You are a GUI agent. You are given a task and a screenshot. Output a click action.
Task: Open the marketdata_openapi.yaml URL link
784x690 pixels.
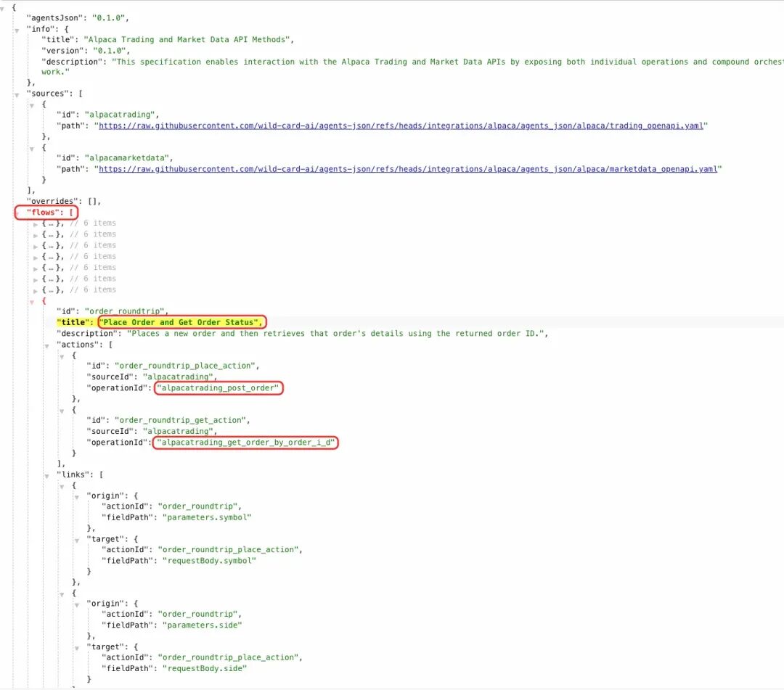[408, 169]
